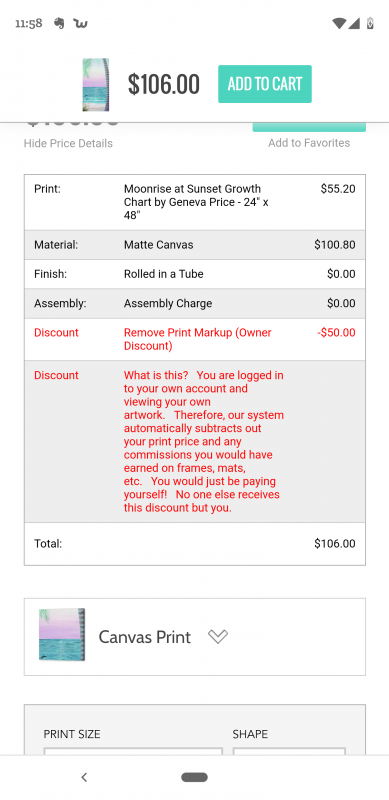Select the Canvas Print product label
Screen dimensions: 389x800
coord(145,637)
